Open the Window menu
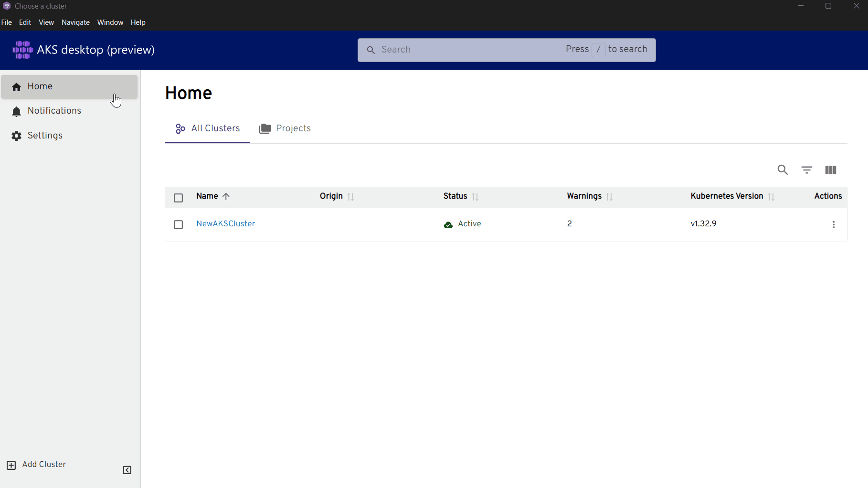This screenshot has width=868, height=488. (110, 22)
